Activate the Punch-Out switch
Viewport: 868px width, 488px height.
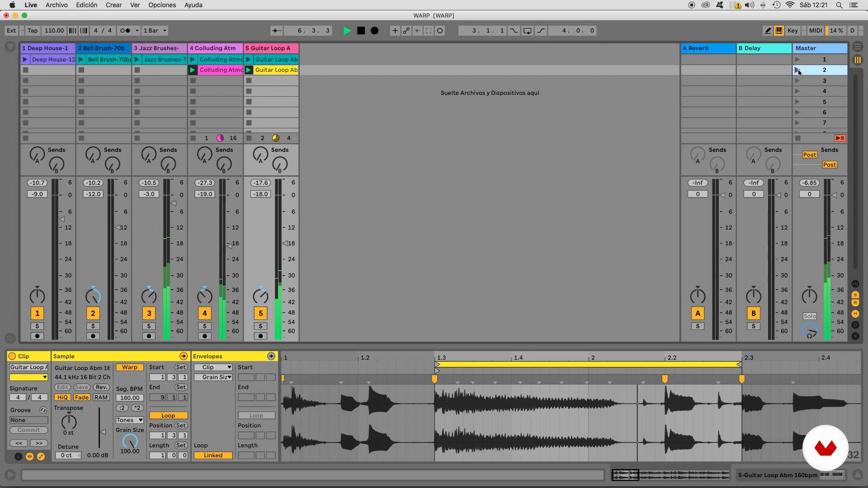pyautogui.click(x=541, y=31)
